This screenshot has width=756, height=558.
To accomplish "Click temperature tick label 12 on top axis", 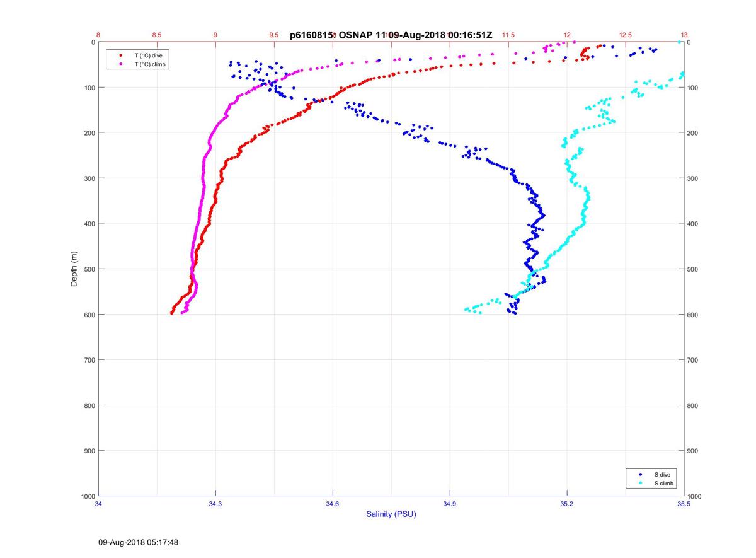I will coord(567,35).
